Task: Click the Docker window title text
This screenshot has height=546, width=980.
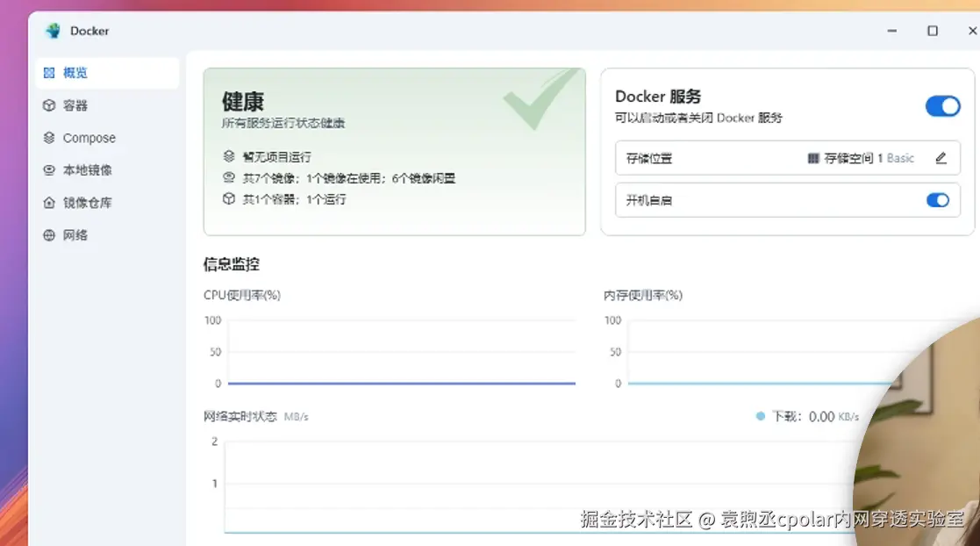Action: point(89,31)
